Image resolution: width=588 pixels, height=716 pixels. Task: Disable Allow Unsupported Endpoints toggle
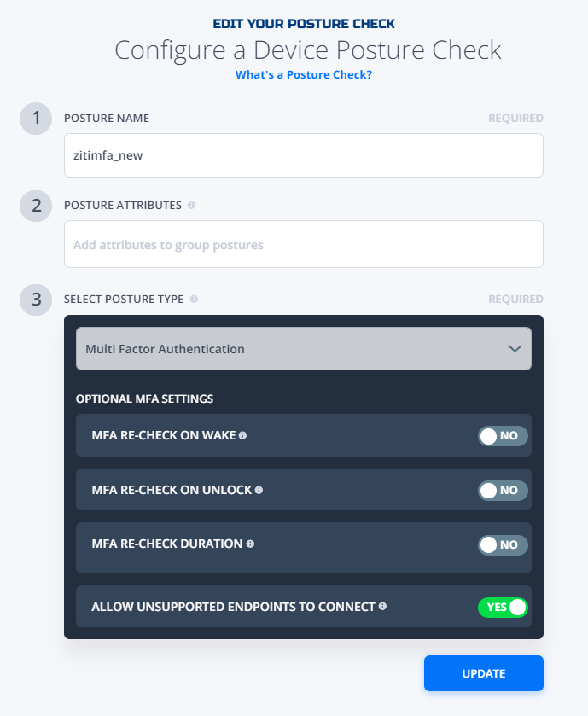coord(503,608)
